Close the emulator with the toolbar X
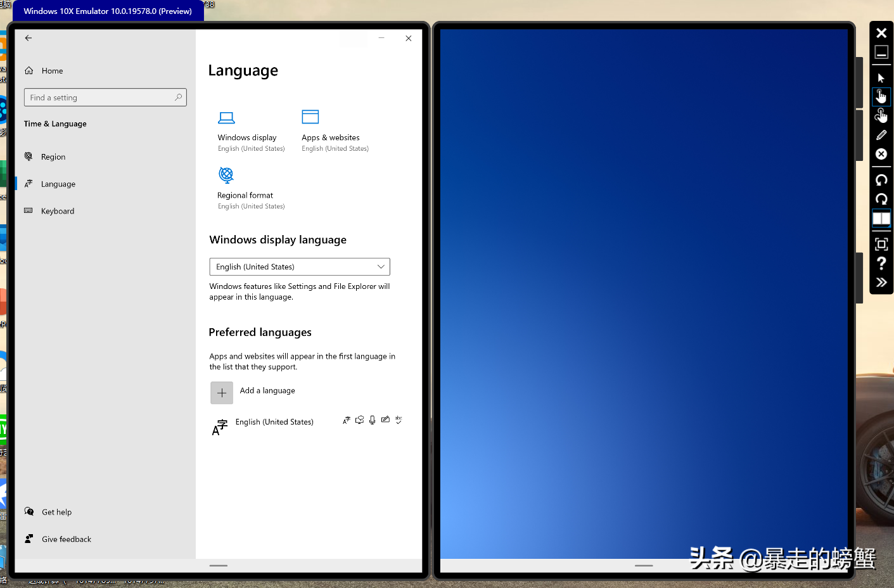894x588 pixels. coord(881,33)
